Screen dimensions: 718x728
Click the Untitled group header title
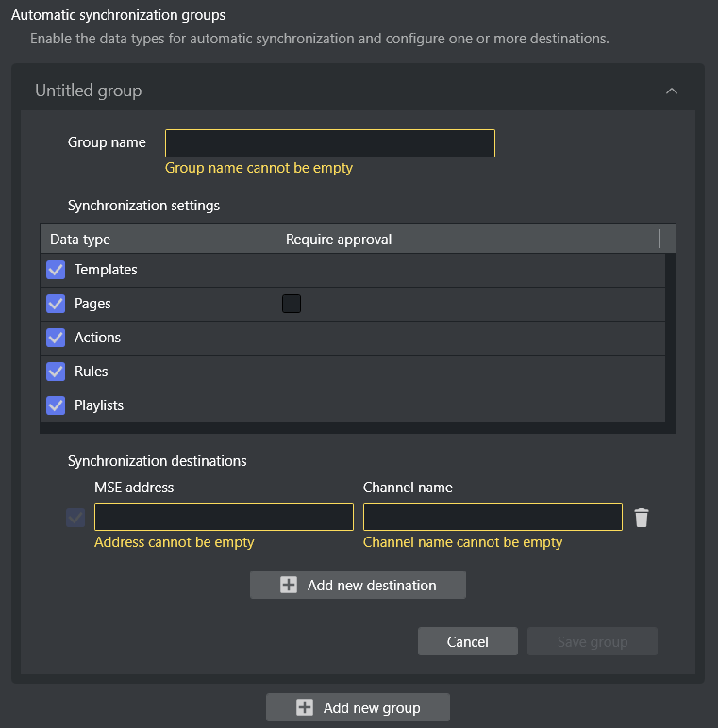coord(89,91)
